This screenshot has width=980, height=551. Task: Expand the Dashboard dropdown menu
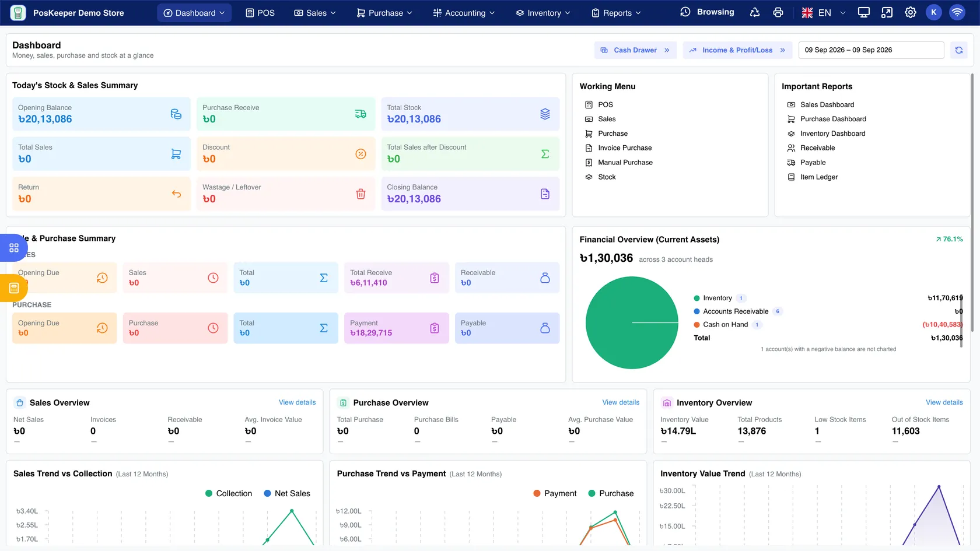coord(194,13)
